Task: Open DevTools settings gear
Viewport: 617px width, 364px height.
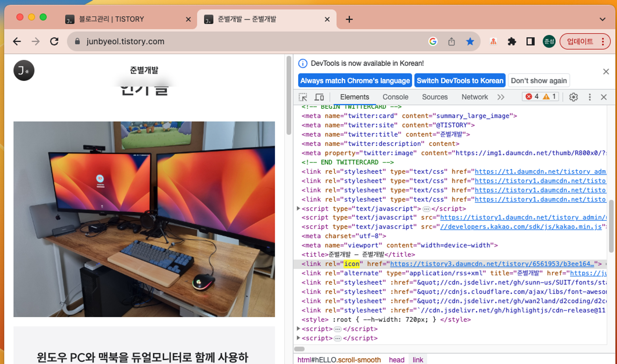Action: pyautogui.click(x=573, y=97)
